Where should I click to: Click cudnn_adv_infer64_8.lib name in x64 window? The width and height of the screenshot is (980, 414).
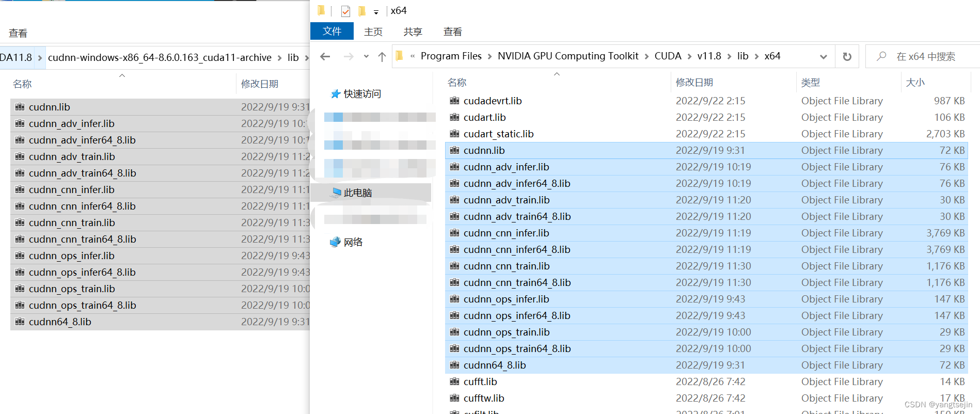pos(517,183)
